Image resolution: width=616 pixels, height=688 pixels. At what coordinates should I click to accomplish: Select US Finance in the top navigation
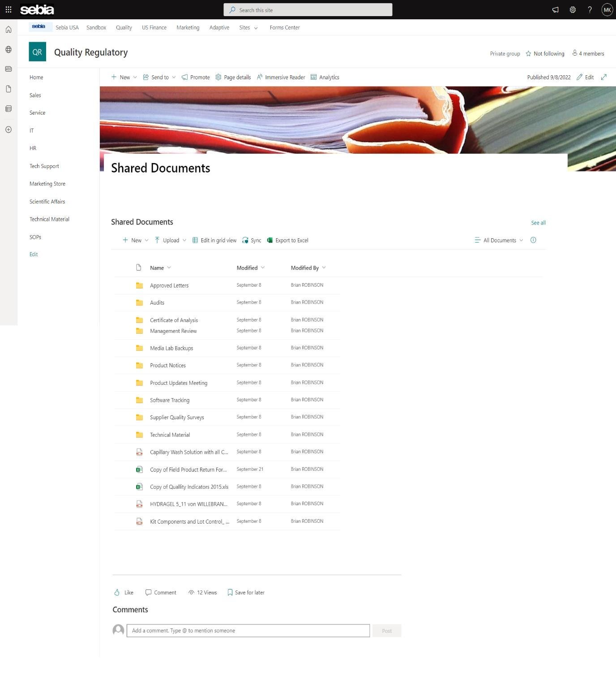click(x=154, y=28)
